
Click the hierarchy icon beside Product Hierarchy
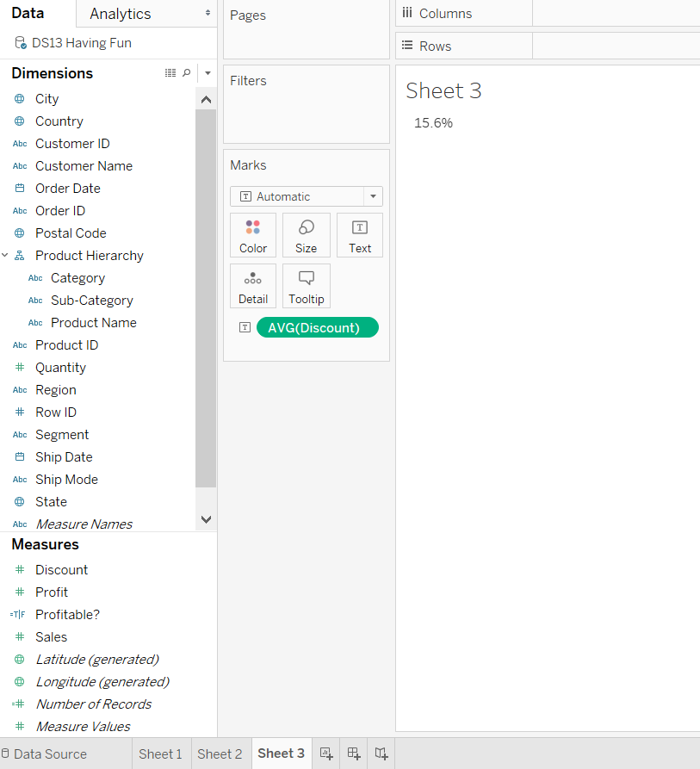[x=20, y=256]
